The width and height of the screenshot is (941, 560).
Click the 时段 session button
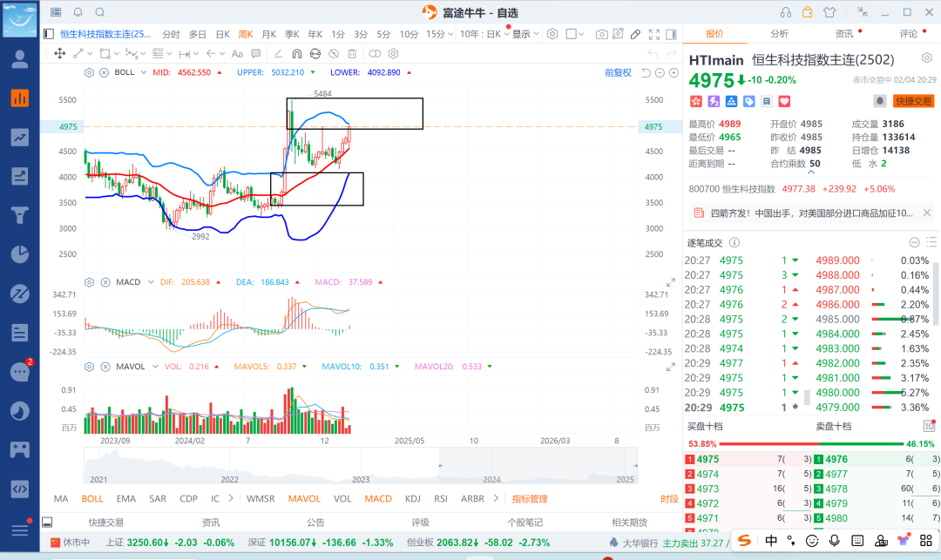pos(669,499)
